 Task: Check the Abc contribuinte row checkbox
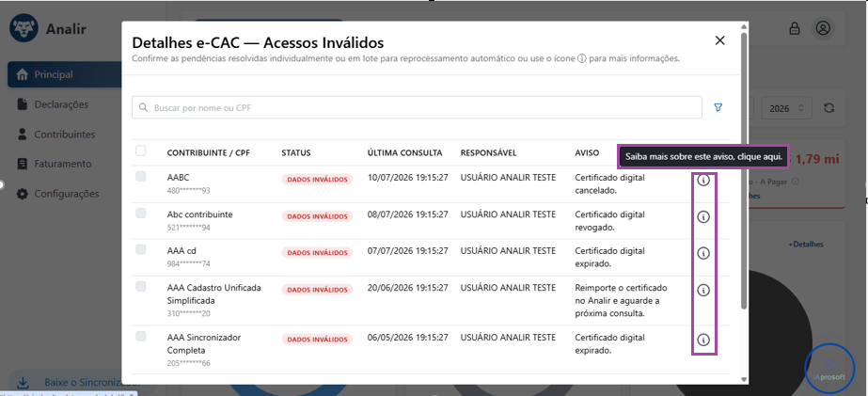[x=141, y=213]
